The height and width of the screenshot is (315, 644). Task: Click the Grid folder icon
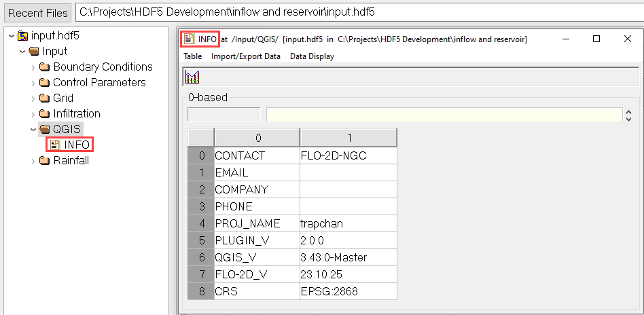point(45,98)
